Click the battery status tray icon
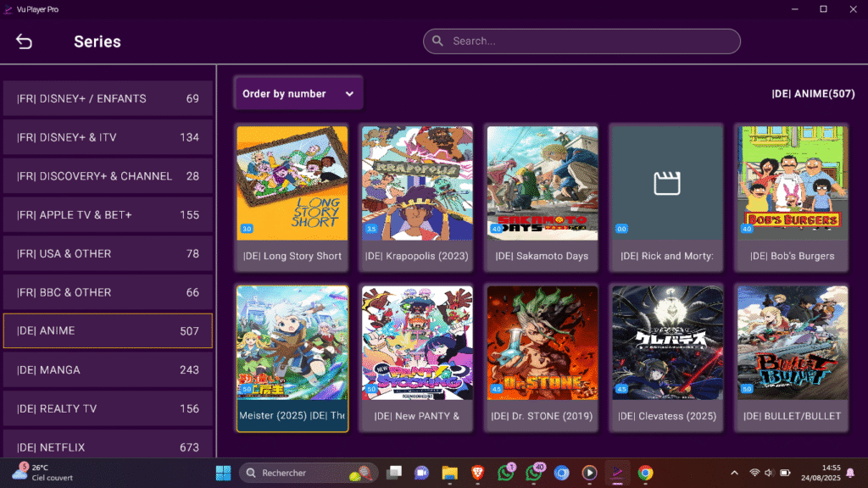This screenshot has height=488, width=868. [x=785, y=473]
